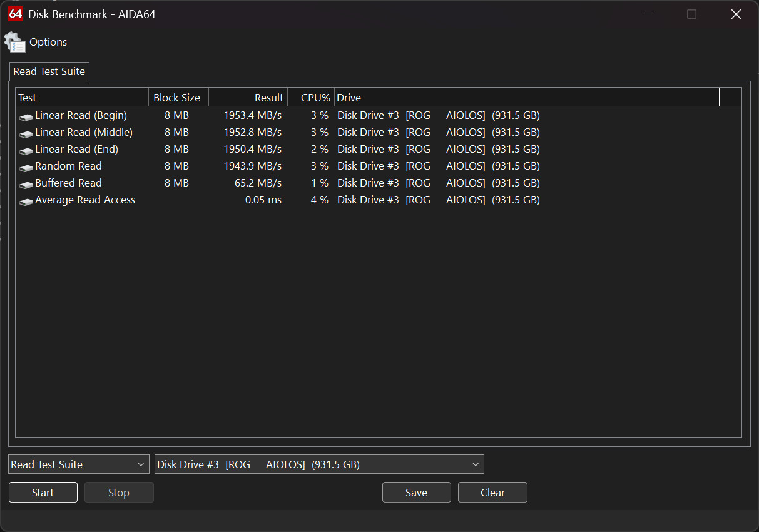This screenshot has height=532, width=759.
Task: Click Block Size 8 MB in Random Read row
Action: pyautogui.click(x=176, y=166)
